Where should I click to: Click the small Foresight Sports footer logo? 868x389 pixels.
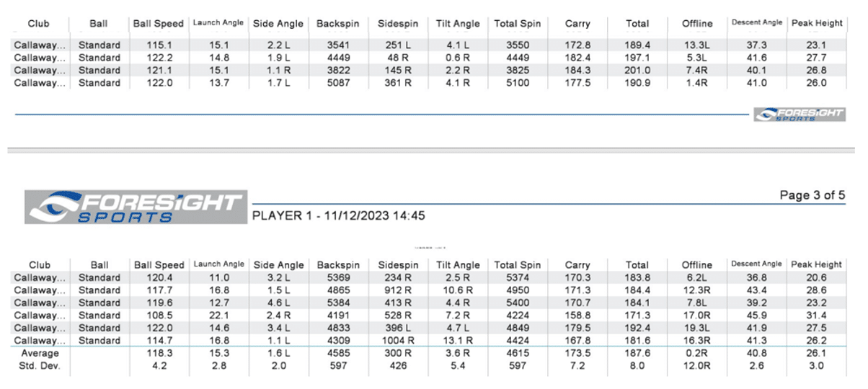tap(799, 114)
